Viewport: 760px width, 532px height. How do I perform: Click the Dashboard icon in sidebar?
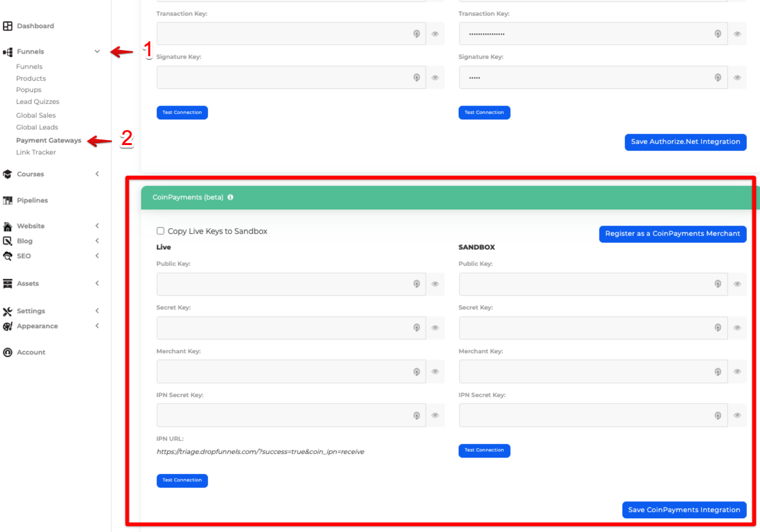[7, 26]
